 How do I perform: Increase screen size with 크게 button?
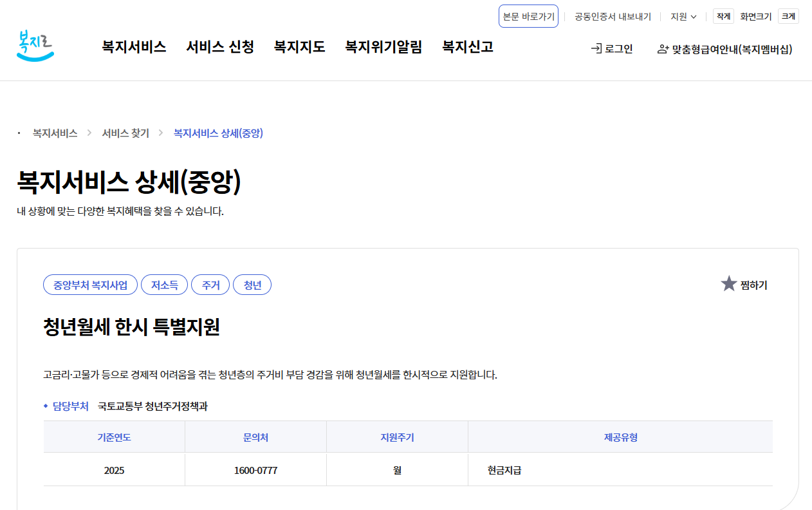pyautogui.click(x=788, y=17)
